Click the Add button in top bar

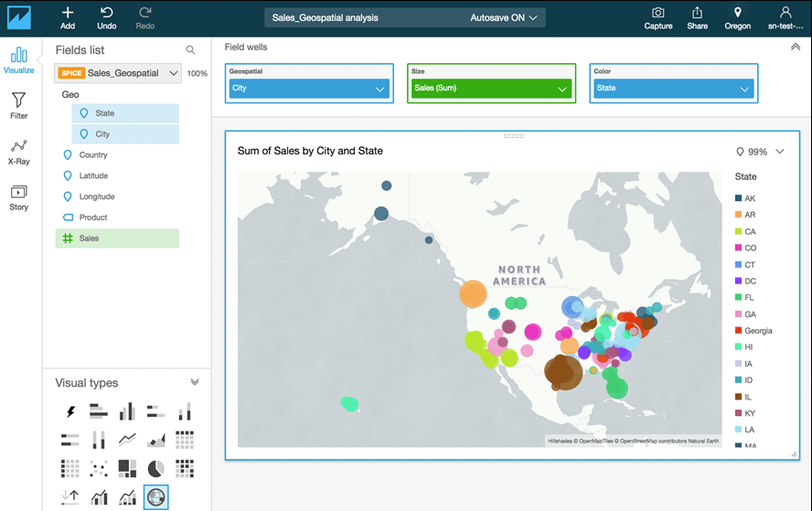(68, 18)
